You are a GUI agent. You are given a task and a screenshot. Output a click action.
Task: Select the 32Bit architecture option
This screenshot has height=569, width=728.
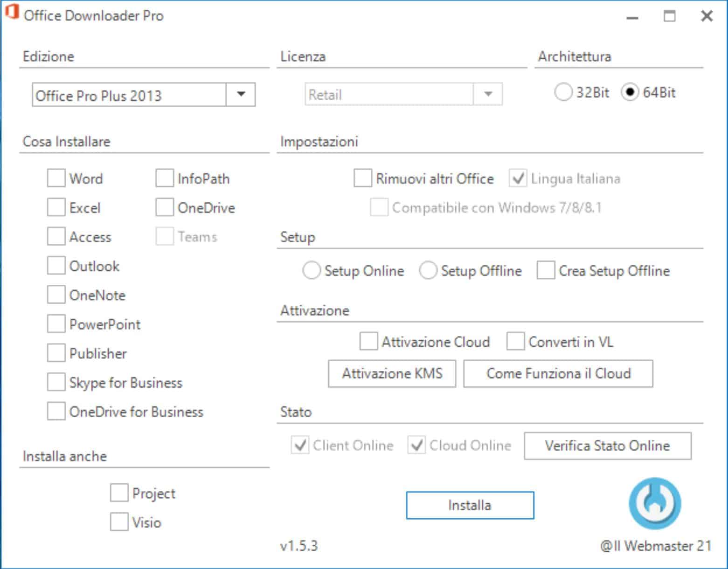click(x=563, y=92)
